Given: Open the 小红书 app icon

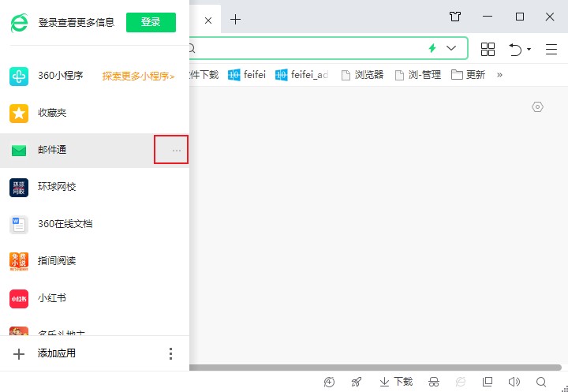Looking at the screenshot, I should [19, 298].
